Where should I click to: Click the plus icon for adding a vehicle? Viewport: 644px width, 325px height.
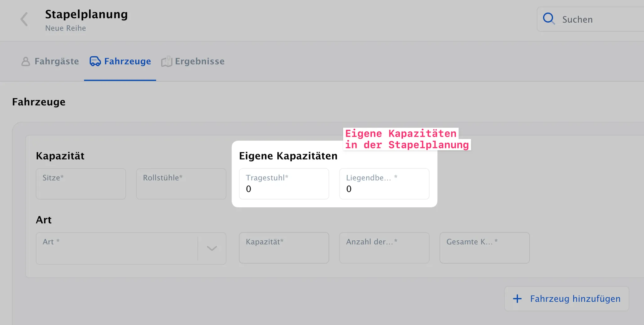pos(517,299)
